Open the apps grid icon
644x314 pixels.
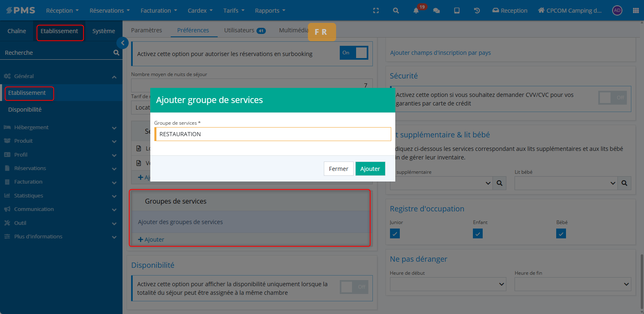[x=635, y=11]
